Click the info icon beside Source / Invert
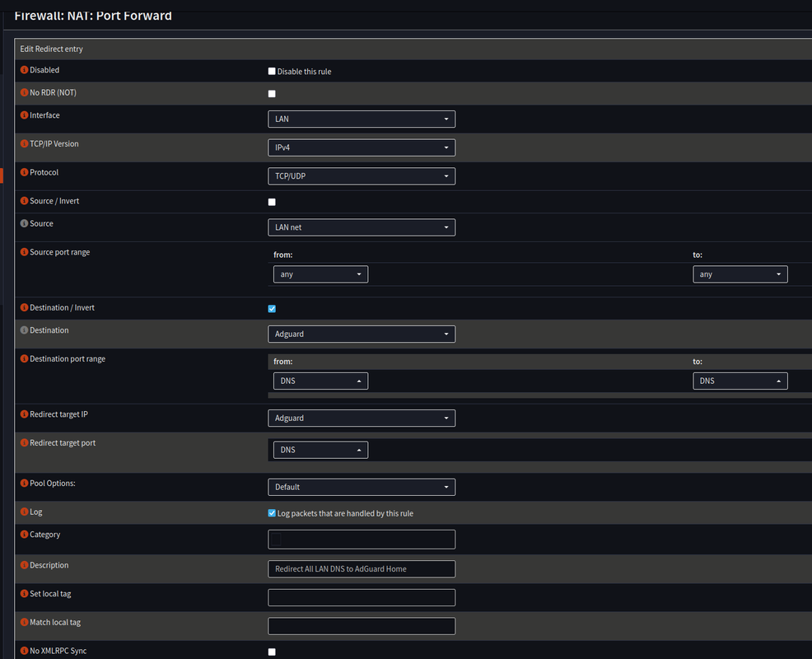This screenshot has height=659, width=812. coord(24,200)
